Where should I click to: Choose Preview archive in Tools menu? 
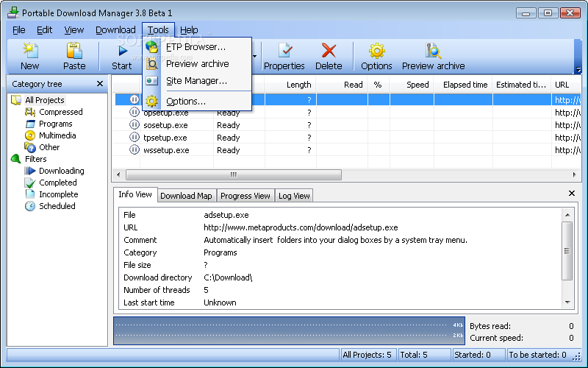click(x=197, y=64)
